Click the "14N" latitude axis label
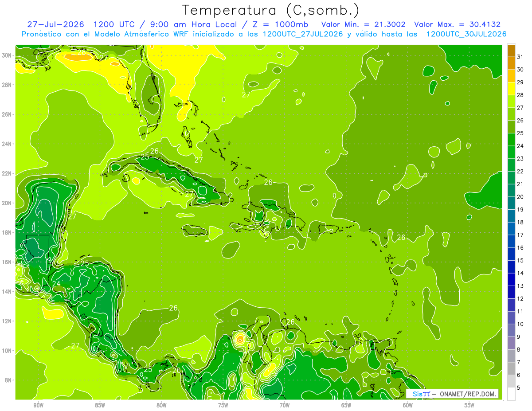532x411 pixels. coord(7,292)
